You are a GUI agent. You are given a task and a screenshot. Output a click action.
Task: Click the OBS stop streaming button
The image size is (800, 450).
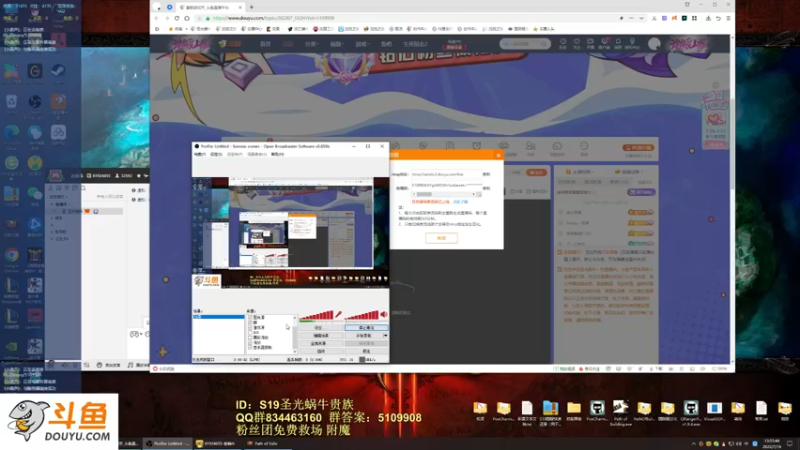tap(366, 328)
